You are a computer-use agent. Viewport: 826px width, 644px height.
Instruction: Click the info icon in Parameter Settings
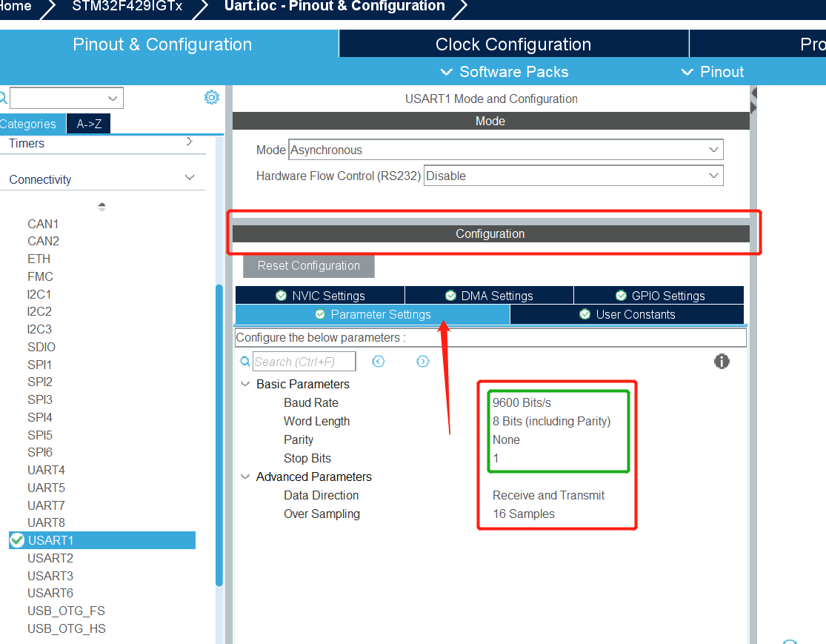point(722,361)
